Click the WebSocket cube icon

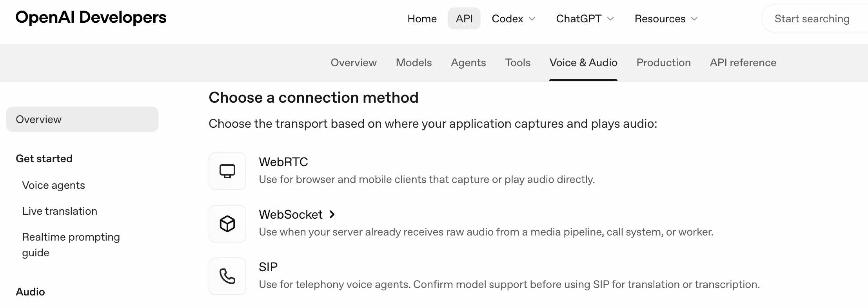(227, 224)
